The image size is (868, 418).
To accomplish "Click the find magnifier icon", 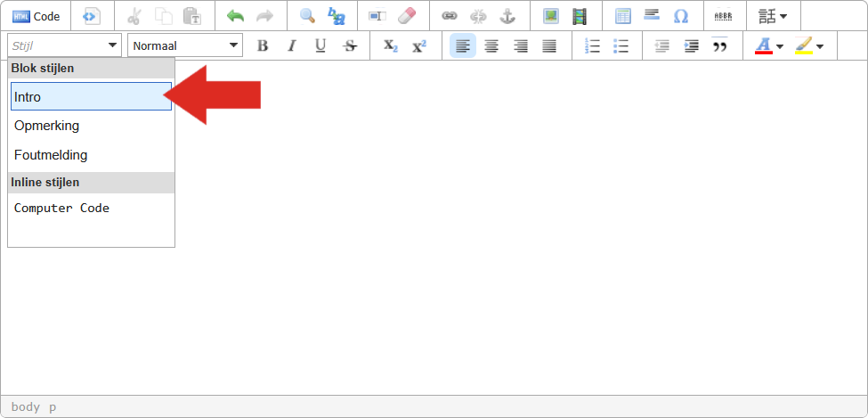I will pos(307,16).
